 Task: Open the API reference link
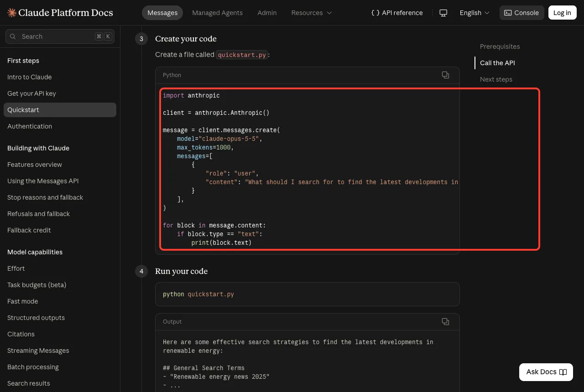coord(397,13)
